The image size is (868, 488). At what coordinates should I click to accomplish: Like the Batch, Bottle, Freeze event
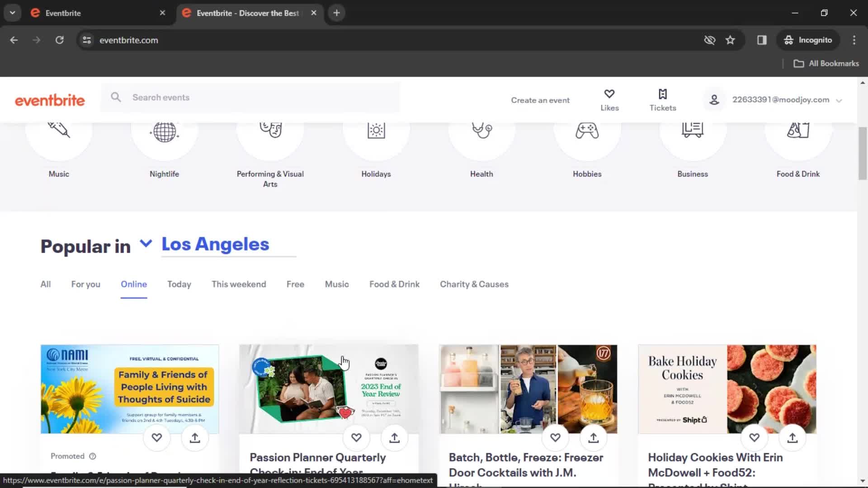555,437
